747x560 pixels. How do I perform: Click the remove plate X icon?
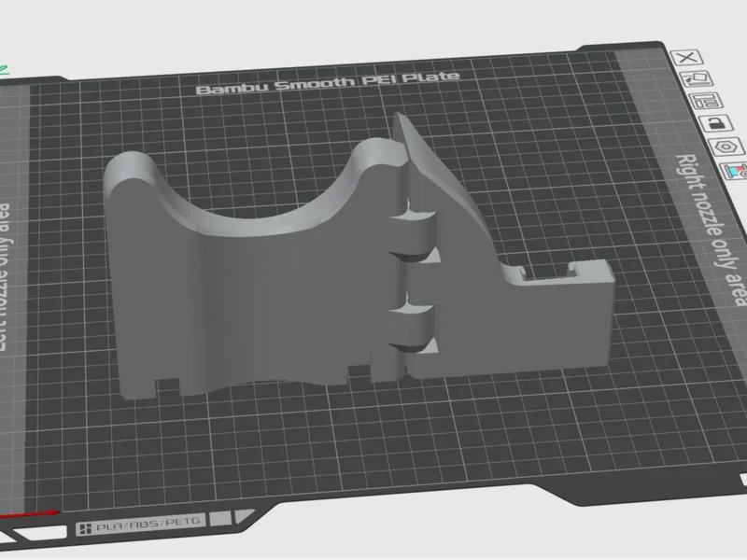(686, 58)
